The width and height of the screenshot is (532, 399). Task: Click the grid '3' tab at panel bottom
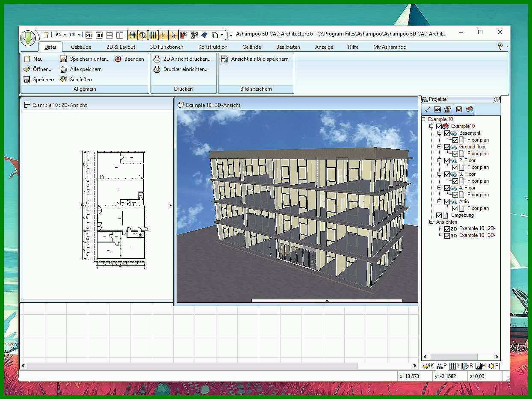coord(454,366)
